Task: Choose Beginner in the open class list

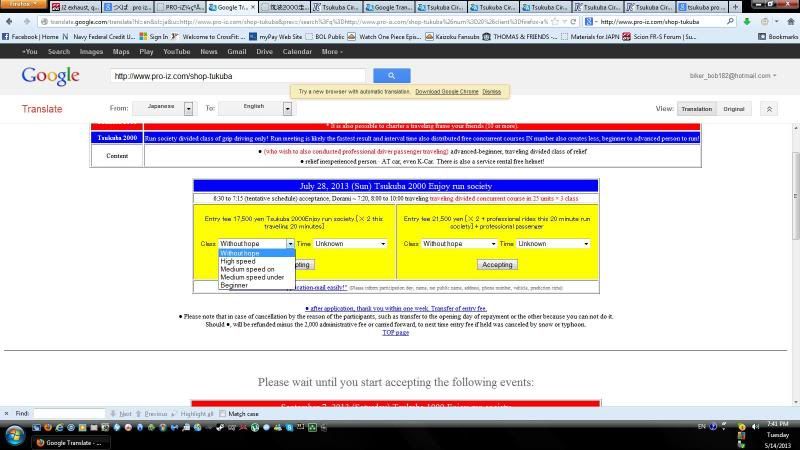Action: tap(234, 285)
